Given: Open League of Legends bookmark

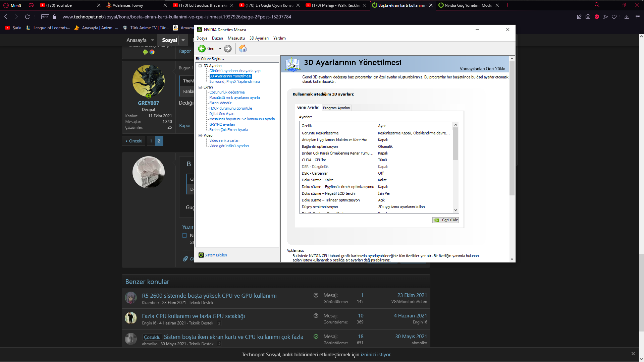Looking at the screenshot, I should click(48, 28).
